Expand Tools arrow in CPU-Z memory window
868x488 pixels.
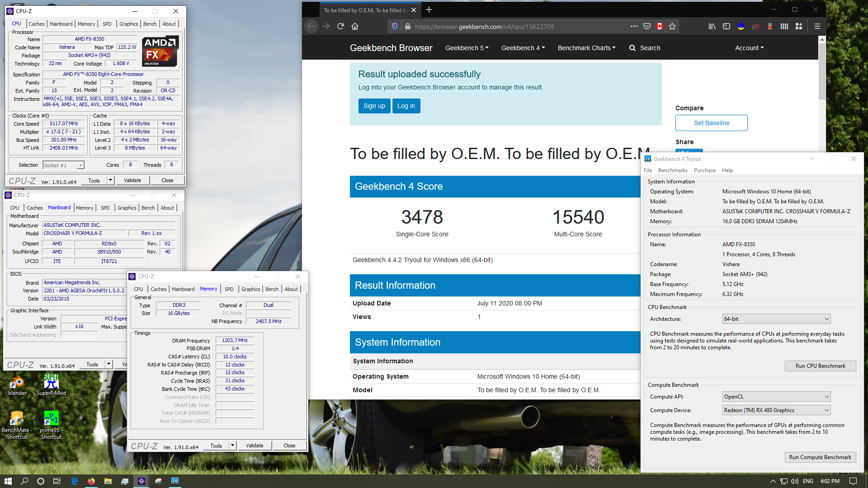point(232,446)
